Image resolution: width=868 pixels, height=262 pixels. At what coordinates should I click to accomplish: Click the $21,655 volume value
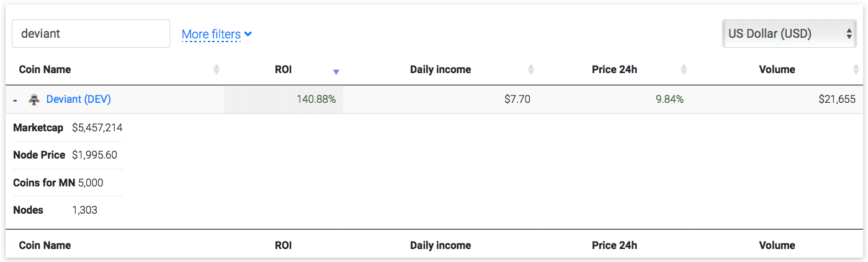pyautogui.click(x=837, y=99)
